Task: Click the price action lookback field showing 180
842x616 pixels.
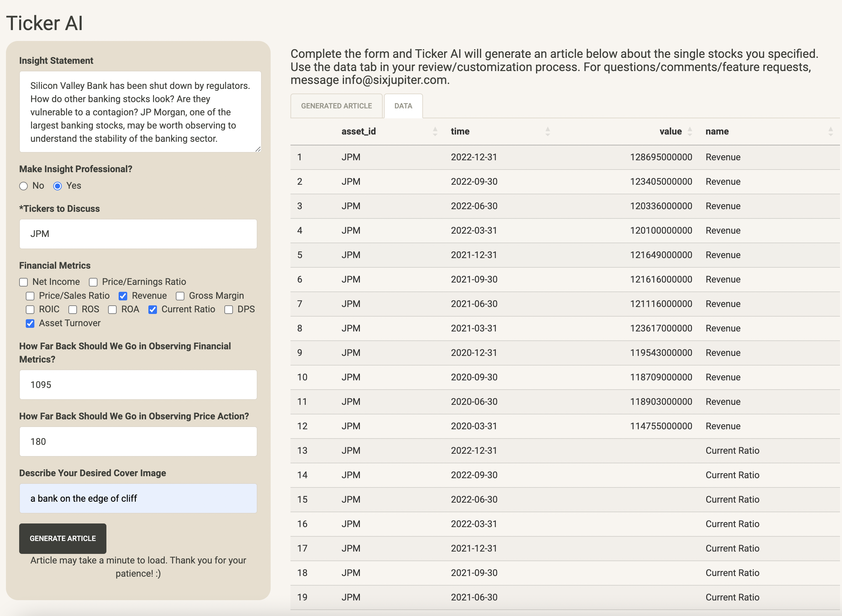Action: (x=138, y=442)
